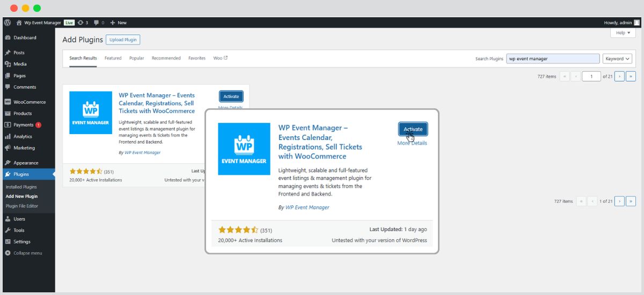The width and height of the screenshot is (644, 295).
Task: Open Plugin File Editor submenu
Action: (x=22, y=206)
